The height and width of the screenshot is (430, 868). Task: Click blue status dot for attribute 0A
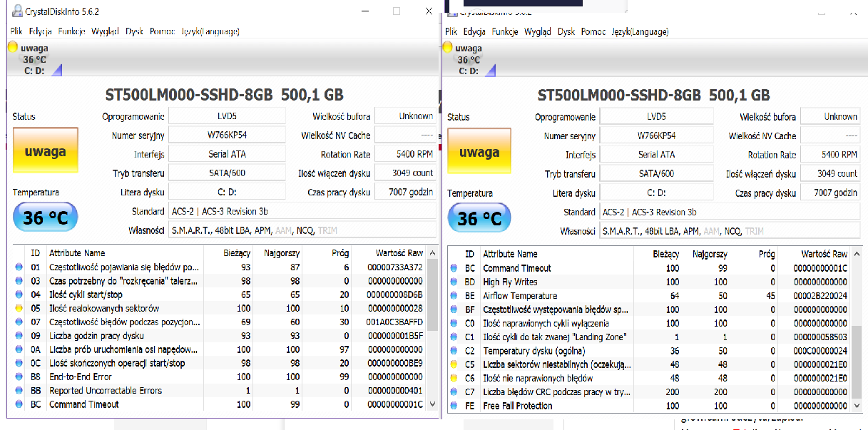(x=20, y=349)
